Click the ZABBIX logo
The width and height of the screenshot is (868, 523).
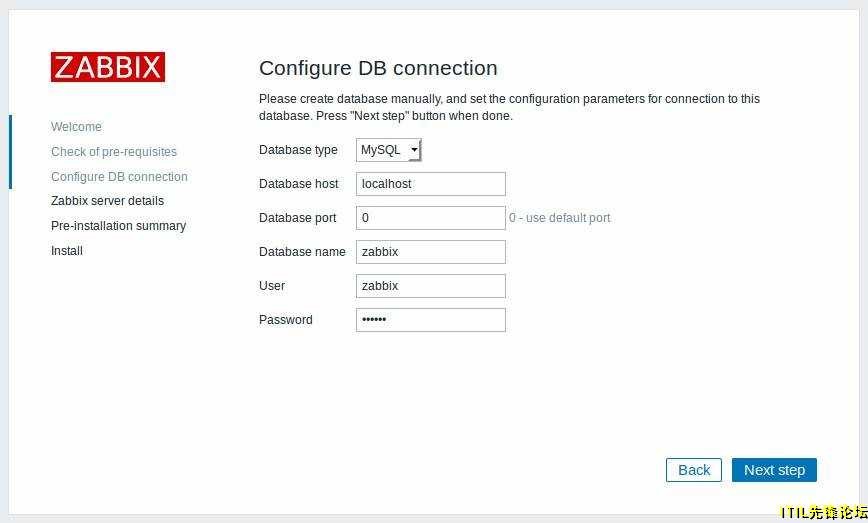[x=108, y=67]
